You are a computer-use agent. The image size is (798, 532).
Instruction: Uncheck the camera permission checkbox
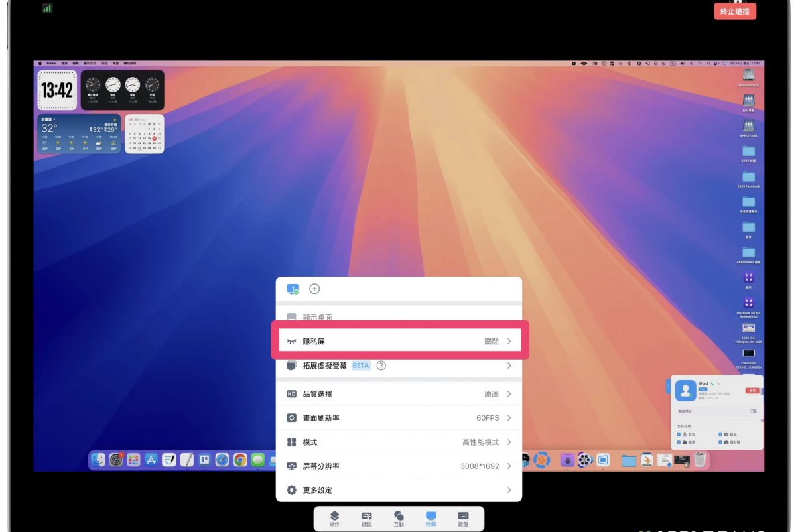[720, 442]
